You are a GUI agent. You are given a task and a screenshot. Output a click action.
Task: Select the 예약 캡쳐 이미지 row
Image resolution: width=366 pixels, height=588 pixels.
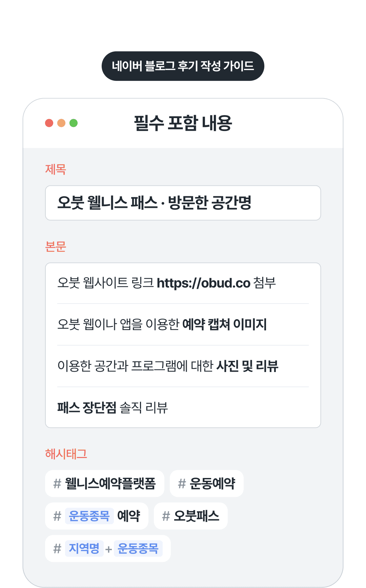[183, 324]
